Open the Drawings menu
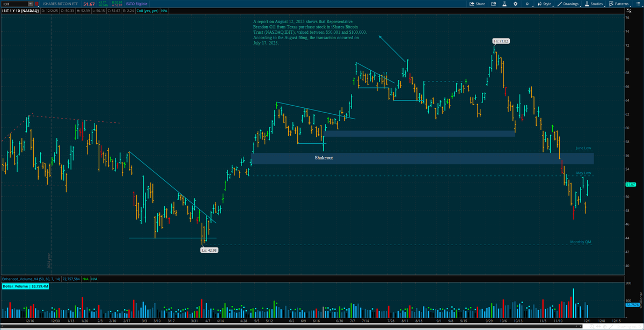The height and width of the screenshot is (330, 644). point(568,4)
